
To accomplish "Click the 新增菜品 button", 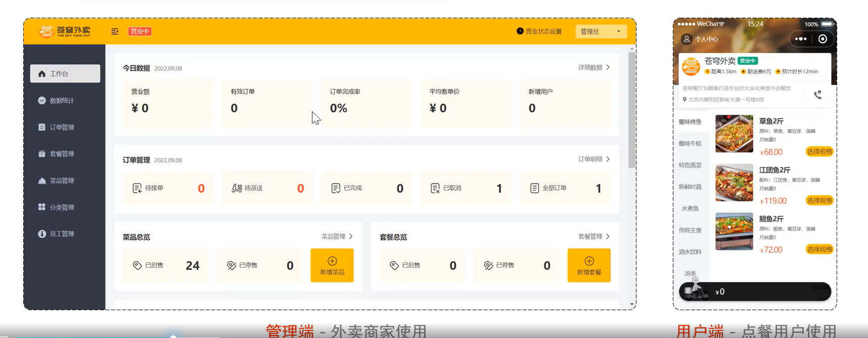I will click(x=332, y=265).
